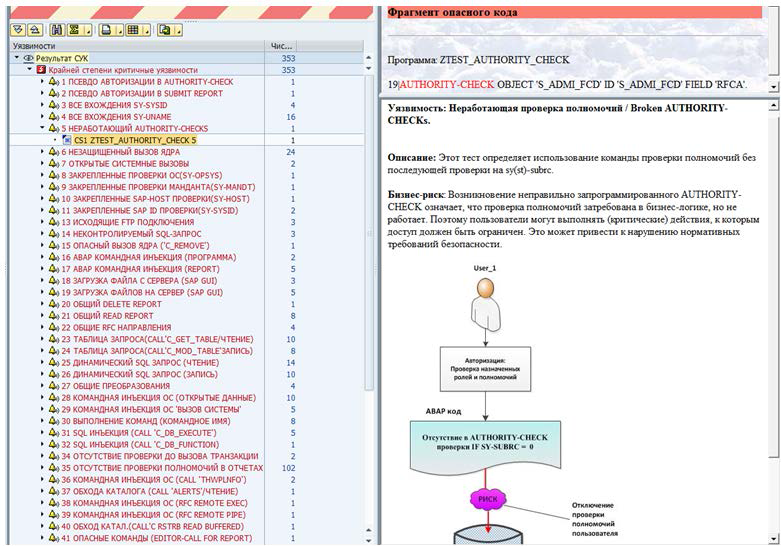Screen dimensions: 781x546
Task: Select row 10 ЗАКРЕПЛЕННЫЕ SAP-HOST ПРОВЕРКИ(SY-HOST)
Action: pos(187,198)
